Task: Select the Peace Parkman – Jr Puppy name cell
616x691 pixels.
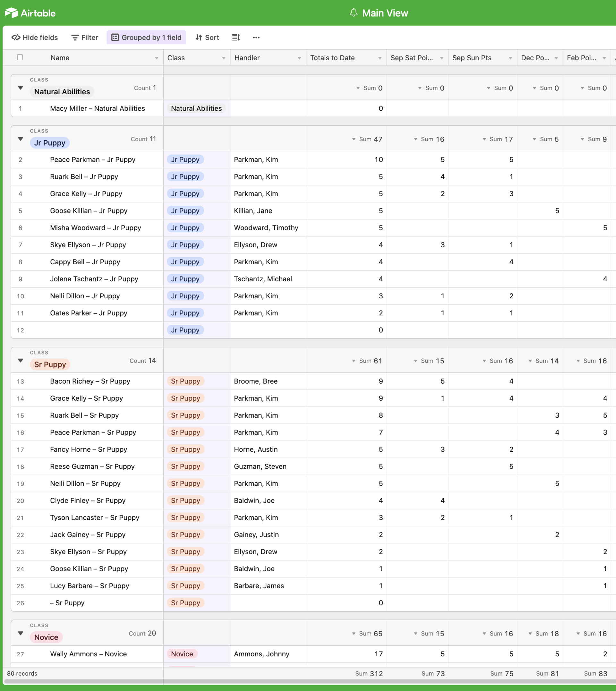Action: (x=93, y=160)
